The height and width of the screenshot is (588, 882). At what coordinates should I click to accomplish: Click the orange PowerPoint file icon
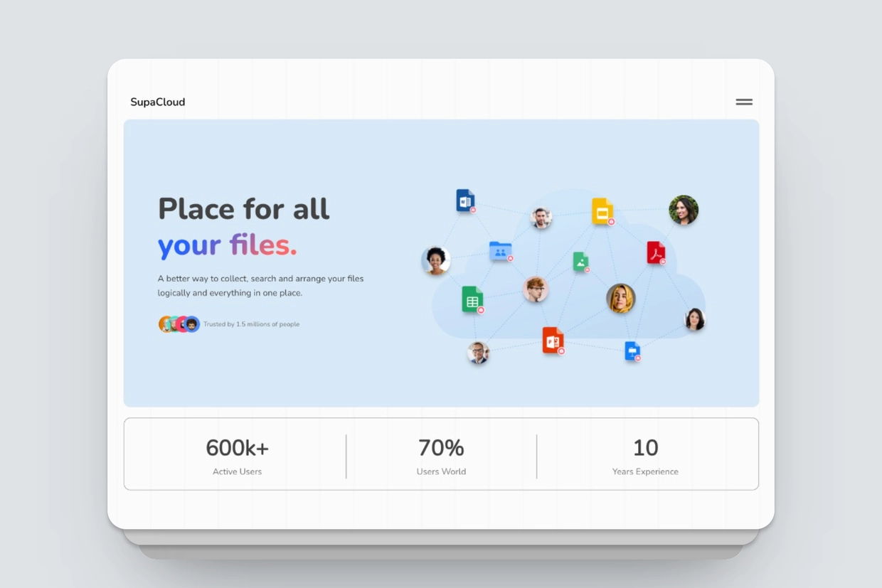[x=553, y=340]
